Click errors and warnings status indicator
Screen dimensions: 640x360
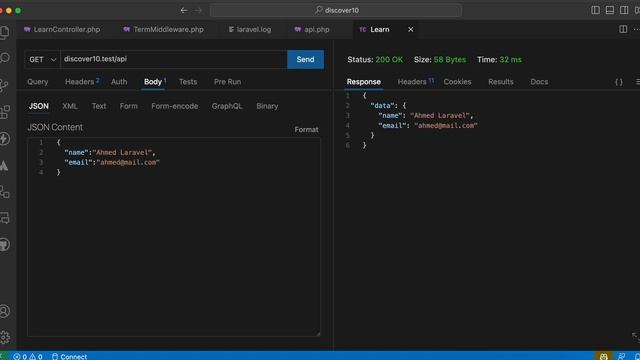point(28,356)
